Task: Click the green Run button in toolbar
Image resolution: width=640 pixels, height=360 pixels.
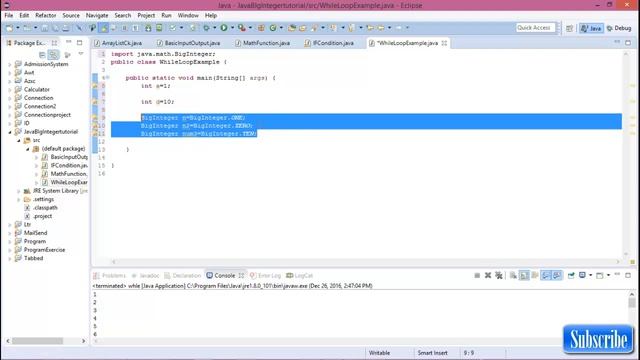Action: click(224, 28)
